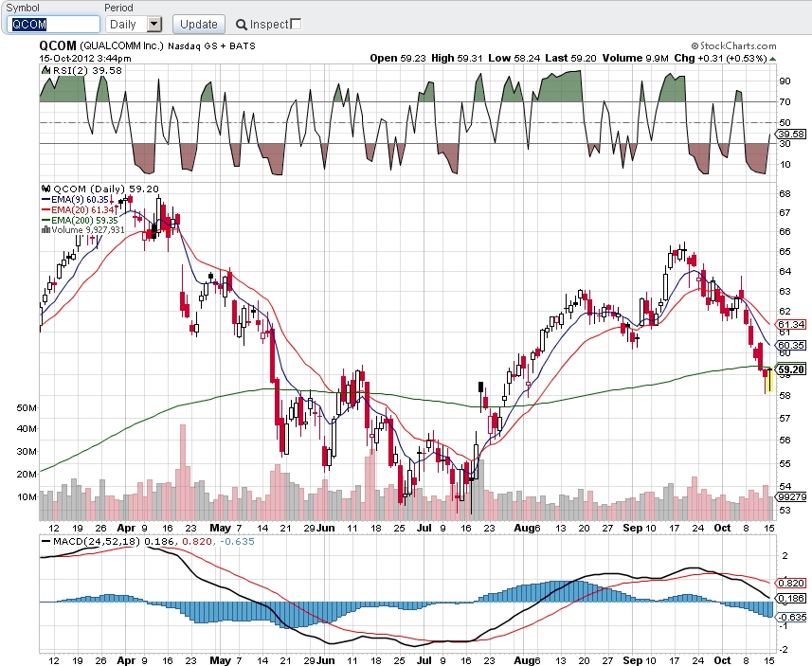Click the yellow highlighted latest candlestick

[769, 380]
